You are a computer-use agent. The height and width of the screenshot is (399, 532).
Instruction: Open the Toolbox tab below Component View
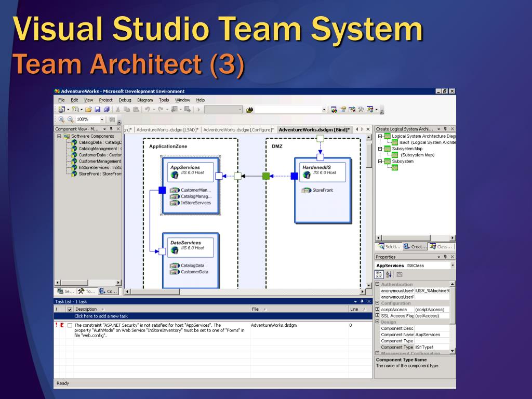(87, 291)
